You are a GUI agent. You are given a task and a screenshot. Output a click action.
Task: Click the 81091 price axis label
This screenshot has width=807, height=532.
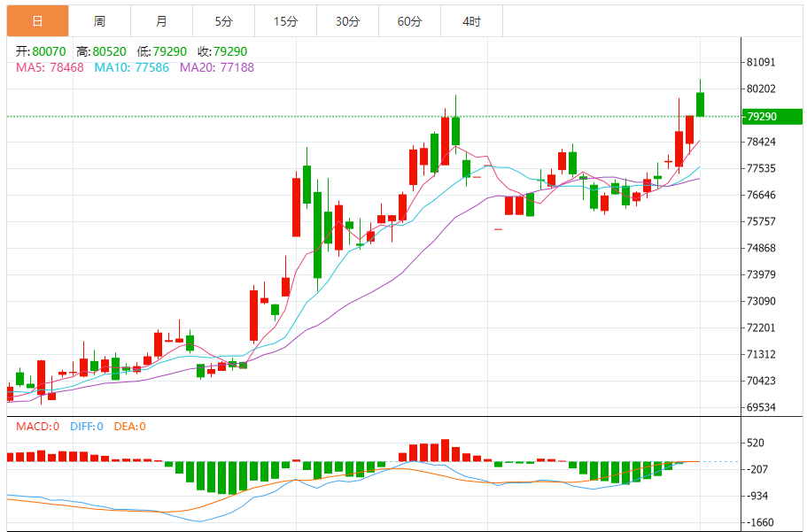[761, 62]
